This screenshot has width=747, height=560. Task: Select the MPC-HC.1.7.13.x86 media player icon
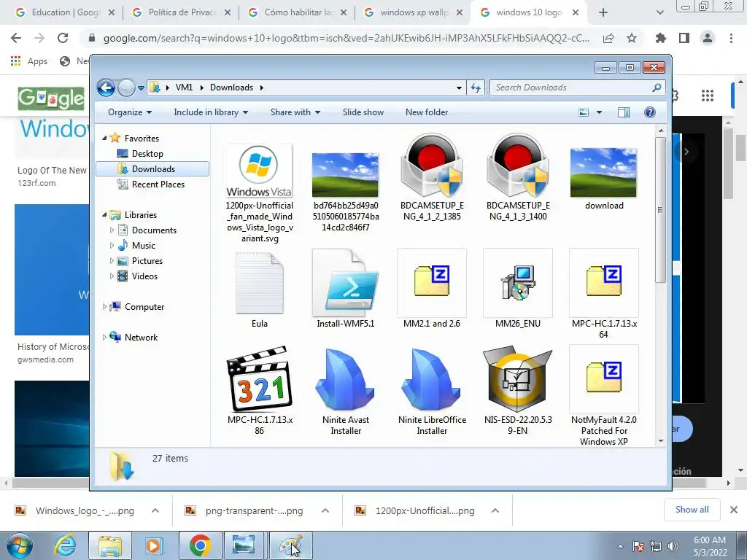(x=260, y=379)
